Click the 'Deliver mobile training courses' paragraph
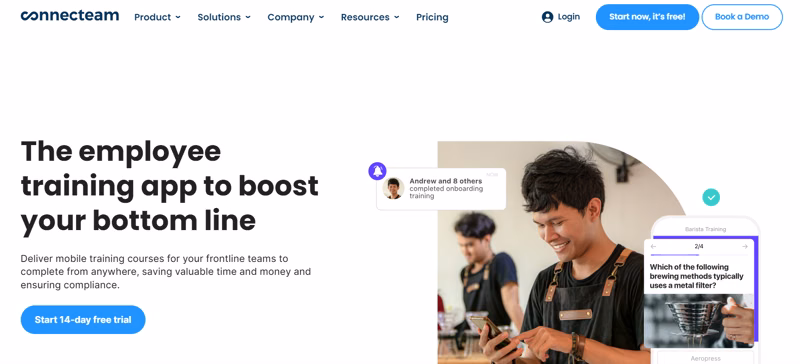Viewport: 800px width, 364px height. 165,272
